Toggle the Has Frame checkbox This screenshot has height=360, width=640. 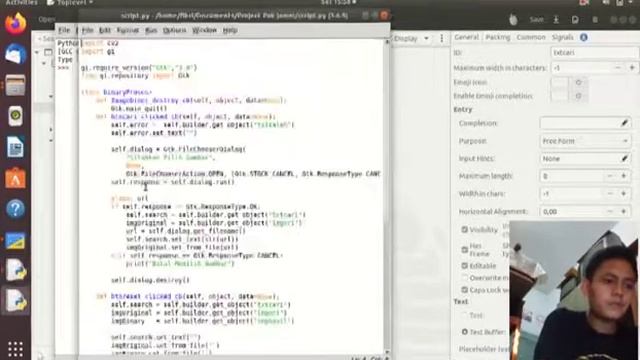pos(464,249)
